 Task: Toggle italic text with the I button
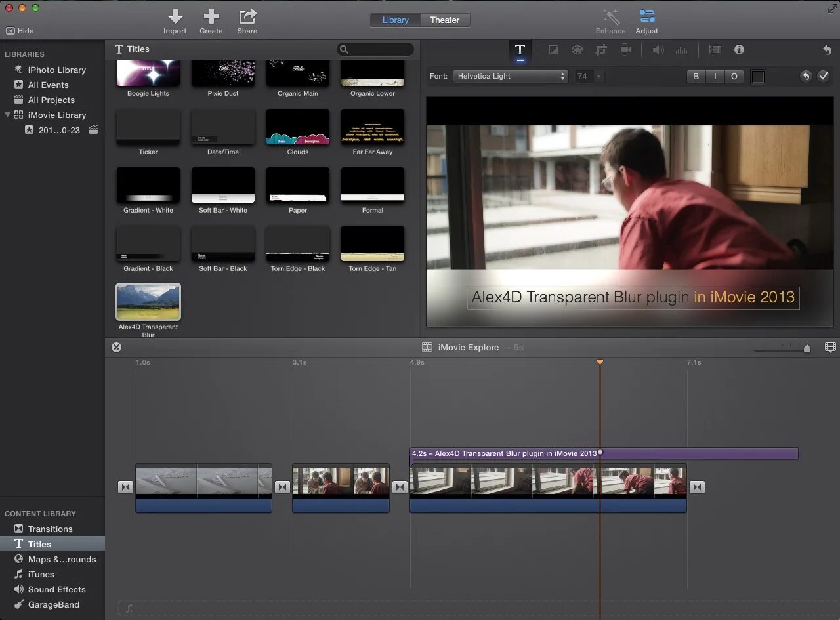tap(715, 77)
